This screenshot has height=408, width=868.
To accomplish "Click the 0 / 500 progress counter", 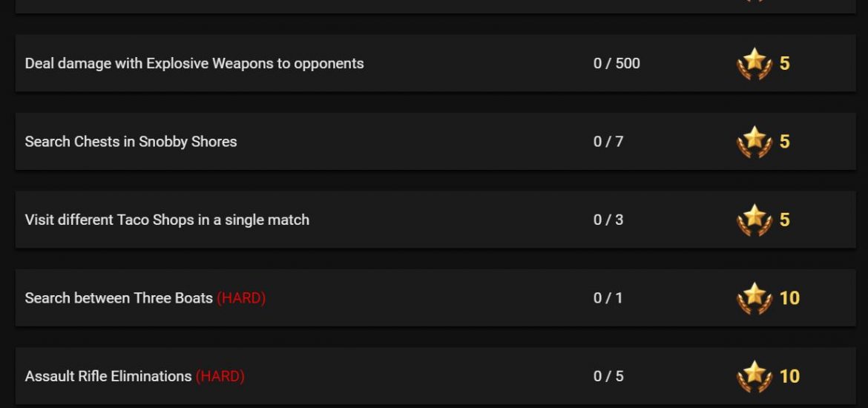I will (617, 63).
